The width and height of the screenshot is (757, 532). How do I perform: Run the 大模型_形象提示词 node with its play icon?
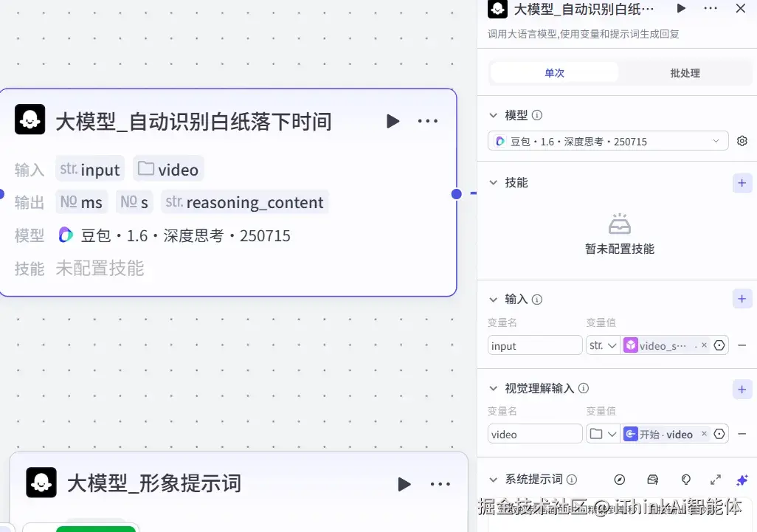point(404,484)
